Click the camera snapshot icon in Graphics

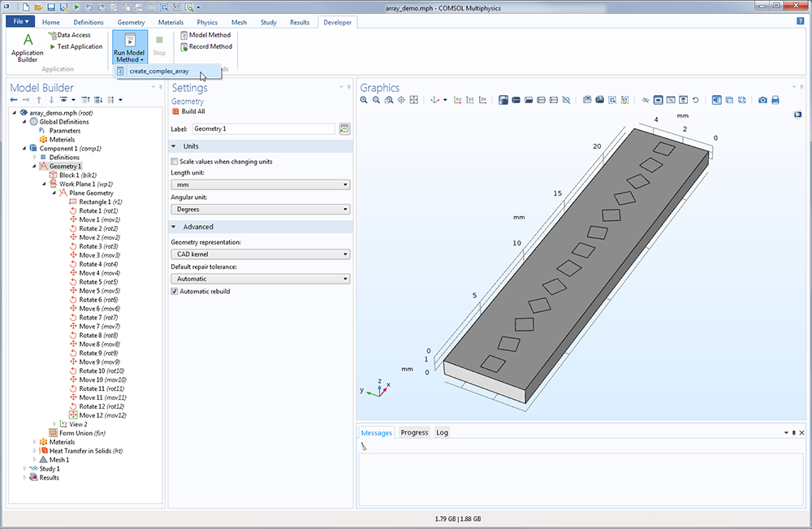(x=762, y=100)
